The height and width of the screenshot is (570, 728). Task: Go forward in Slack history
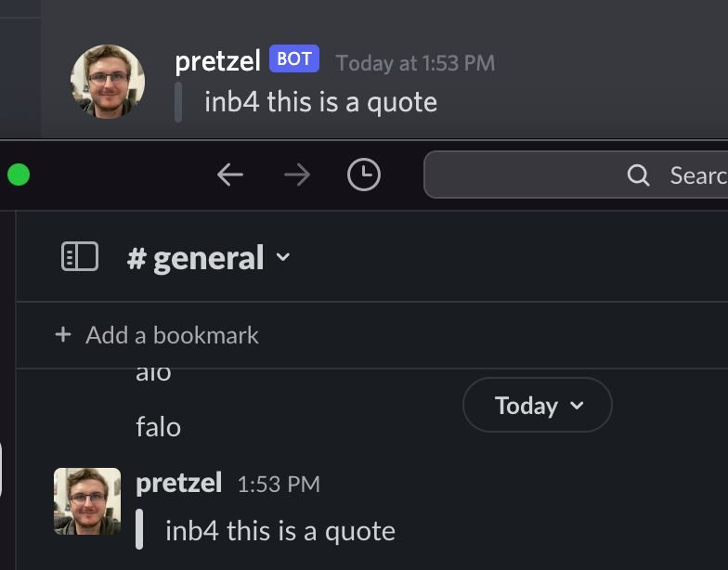297,175
